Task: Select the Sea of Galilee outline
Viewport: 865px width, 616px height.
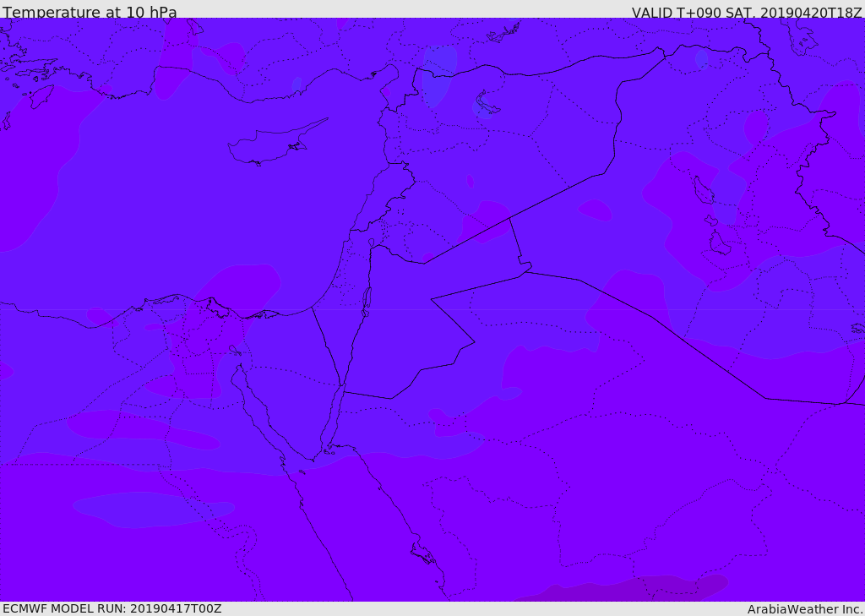Action: pos(371,243)
